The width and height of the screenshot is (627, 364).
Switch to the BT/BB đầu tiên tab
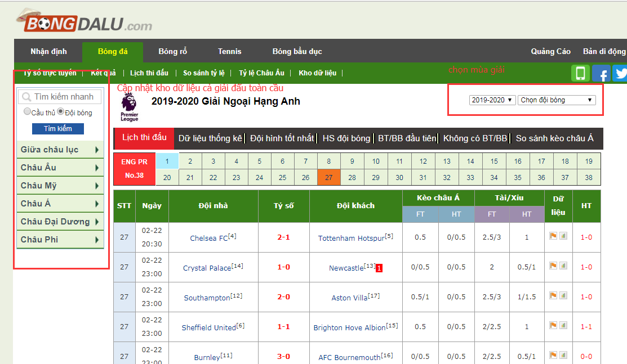point(407,138)
